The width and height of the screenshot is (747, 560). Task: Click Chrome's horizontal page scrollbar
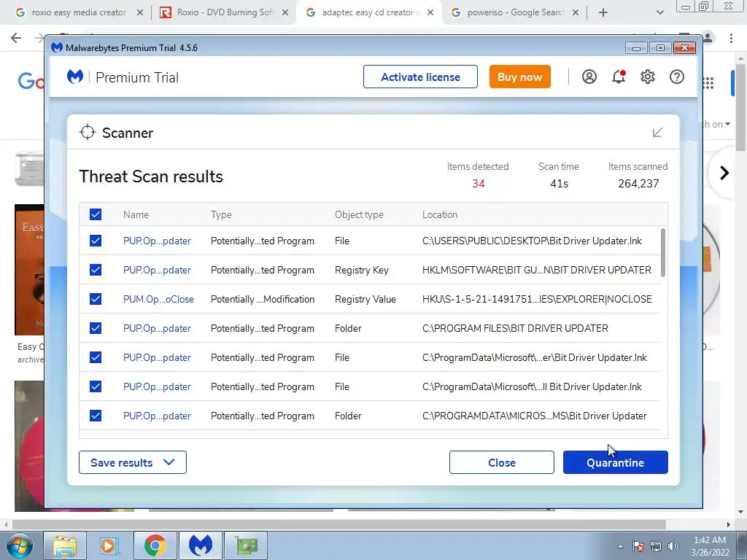338,524
